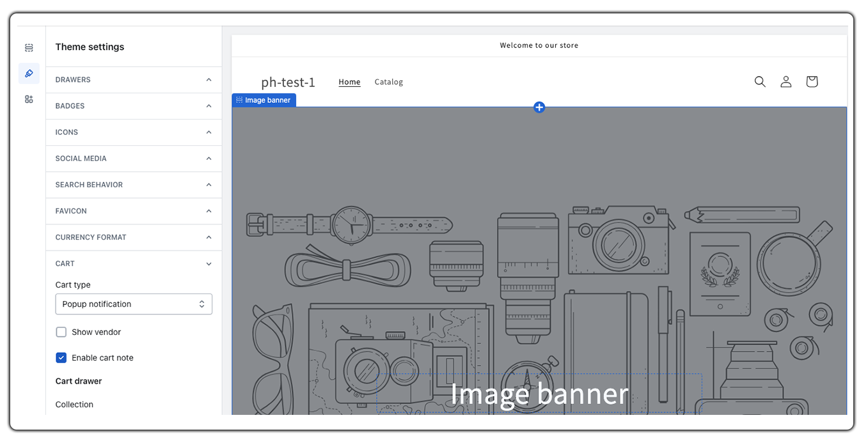Add section with blue plus icon
868x436 pixels.
click(x=539, y=107)
